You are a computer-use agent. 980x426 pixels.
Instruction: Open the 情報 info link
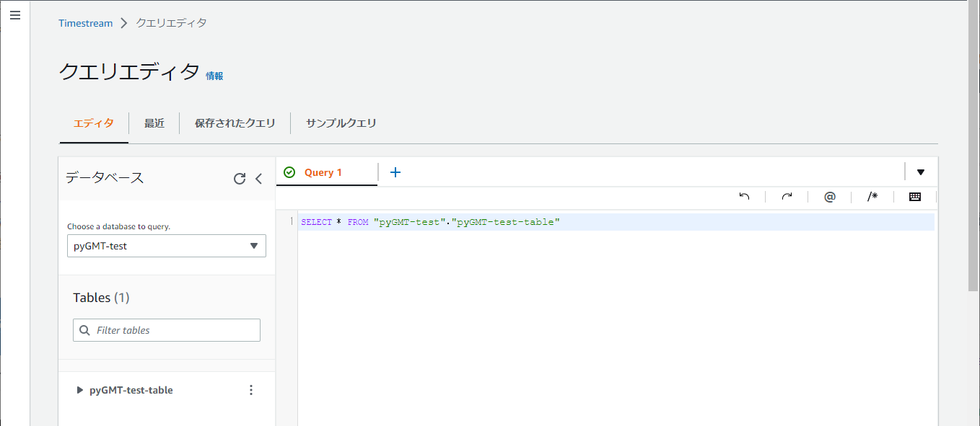coord(214,76)
